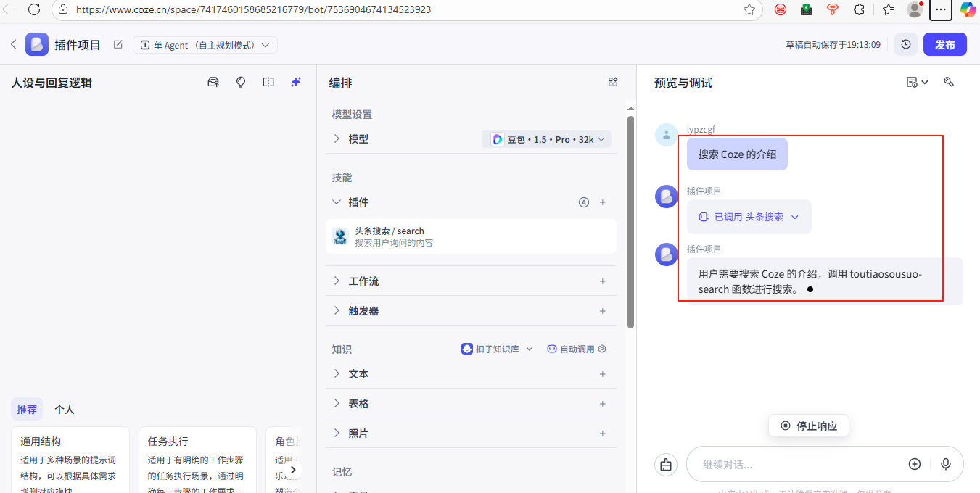Open the 豆包·1.5·Pro·32k model dropdown
980x493 pixels.
pos(547,139)
